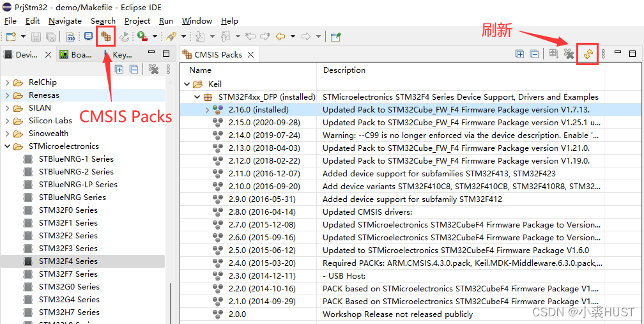Screen dimensions: 644x324
Task: Go to Next Edit Location icon
Action: pos(265,36)
